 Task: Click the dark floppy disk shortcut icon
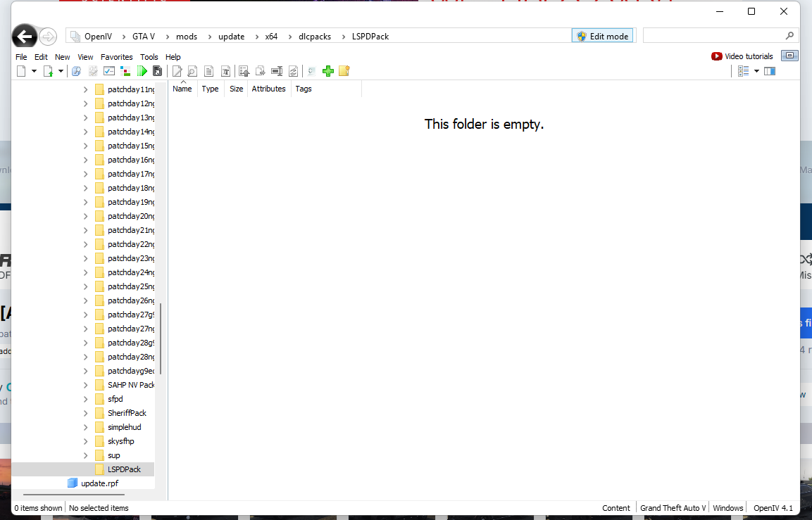coord(158,71)
